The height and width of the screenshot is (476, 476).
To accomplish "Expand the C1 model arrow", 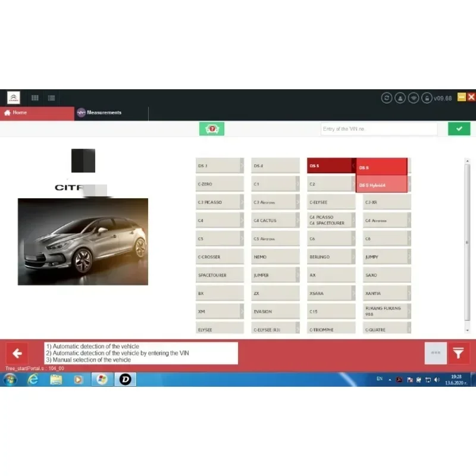I will pyautogui.click(x=297, y=184).
